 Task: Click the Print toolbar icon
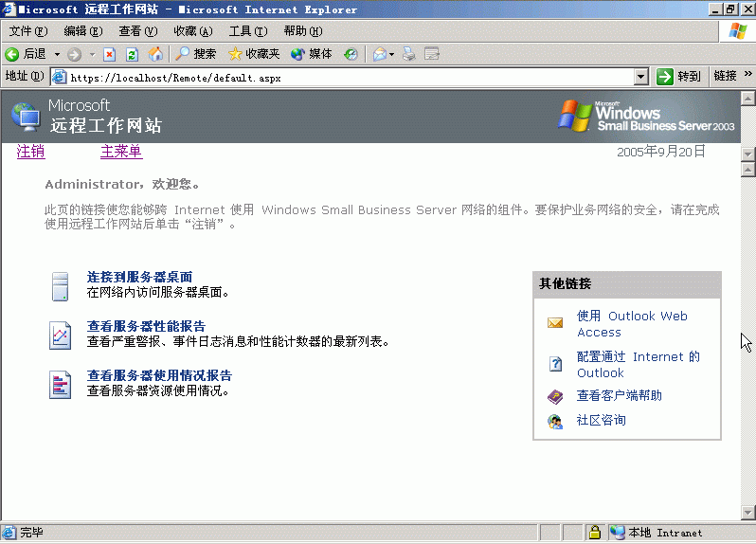pos(409,54)
